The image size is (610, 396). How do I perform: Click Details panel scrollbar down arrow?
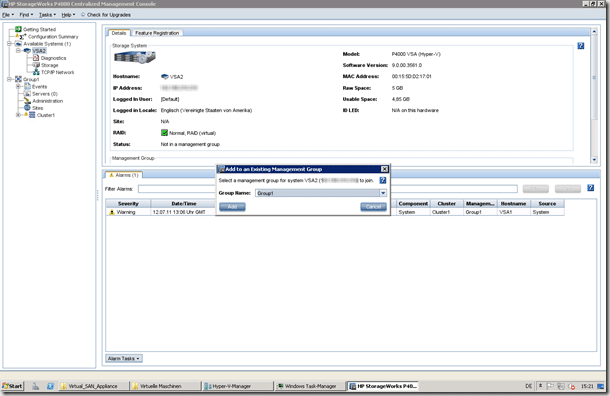click(x=594, y=159)
